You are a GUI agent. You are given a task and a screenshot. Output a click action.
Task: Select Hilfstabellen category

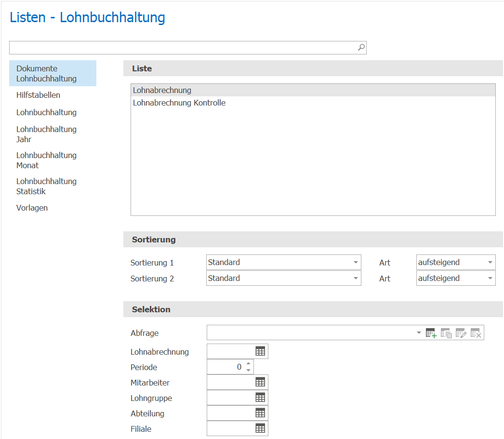pyautogui.click(x=38, y=95)
